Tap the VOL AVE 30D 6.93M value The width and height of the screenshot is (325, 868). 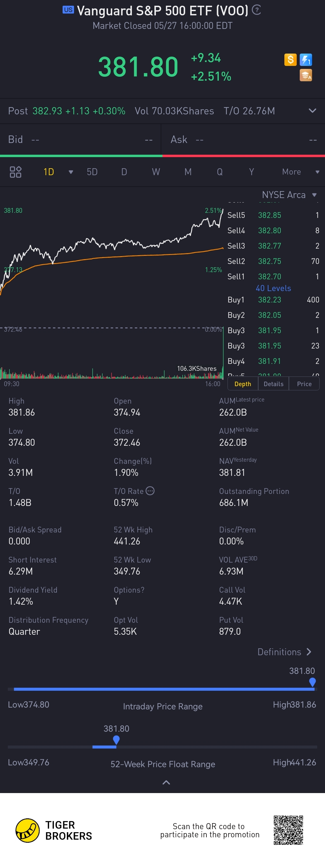[231, 571]
